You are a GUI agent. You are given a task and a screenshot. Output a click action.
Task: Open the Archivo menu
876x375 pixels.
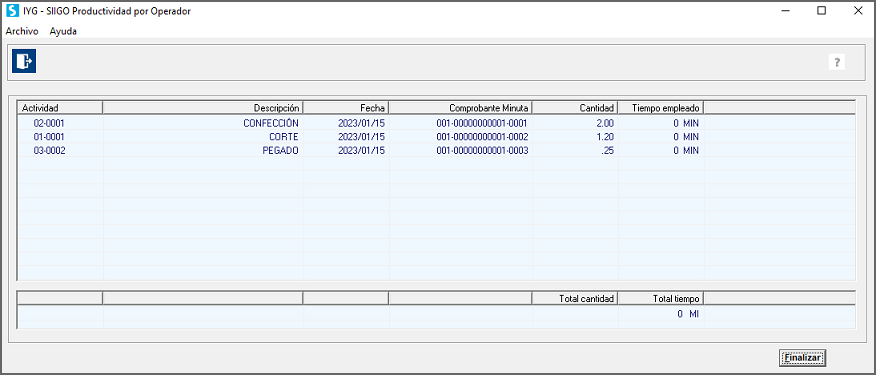[22, 31]
